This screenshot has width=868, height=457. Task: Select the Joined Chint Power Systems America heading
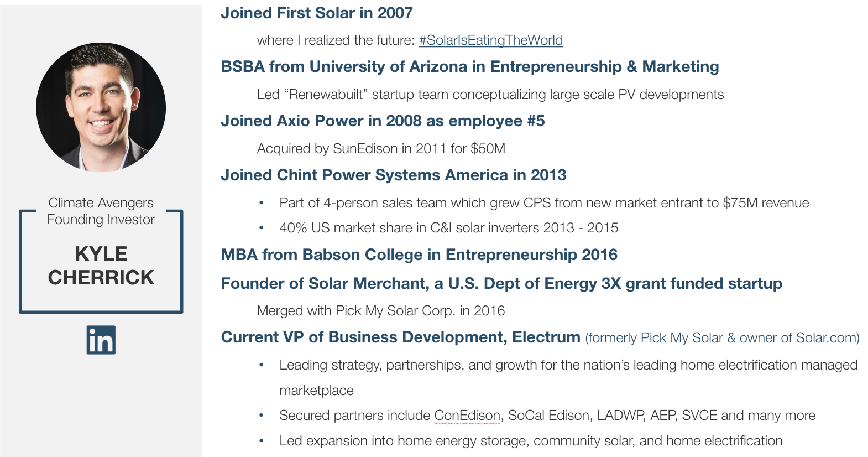pos(394,175)
